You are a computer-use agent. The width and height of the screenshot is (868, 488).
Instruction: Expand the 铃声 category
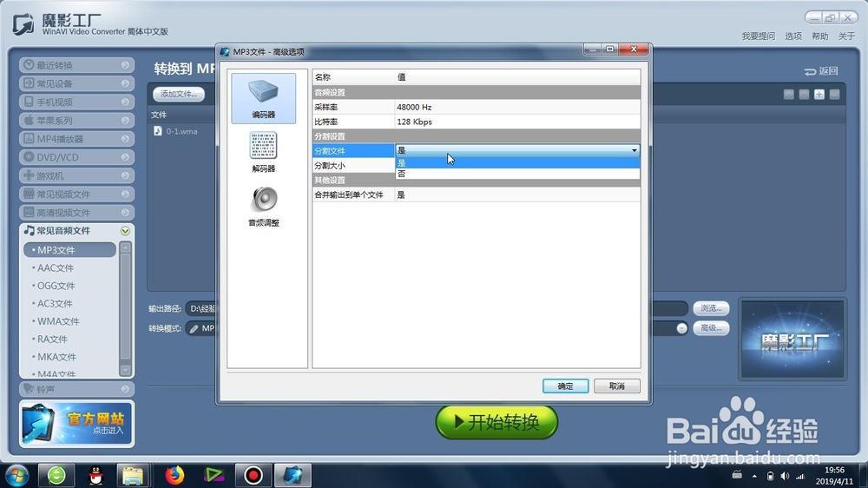[x=77, y=389]
